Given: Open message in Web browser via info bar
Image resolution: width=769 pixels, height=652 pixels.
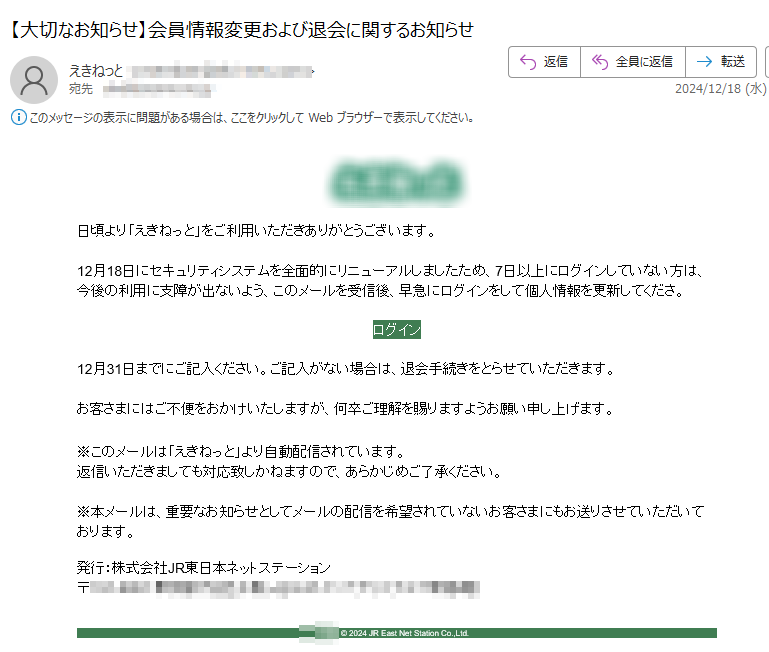Looking at the screenshot, I should [x=251, y=118].
